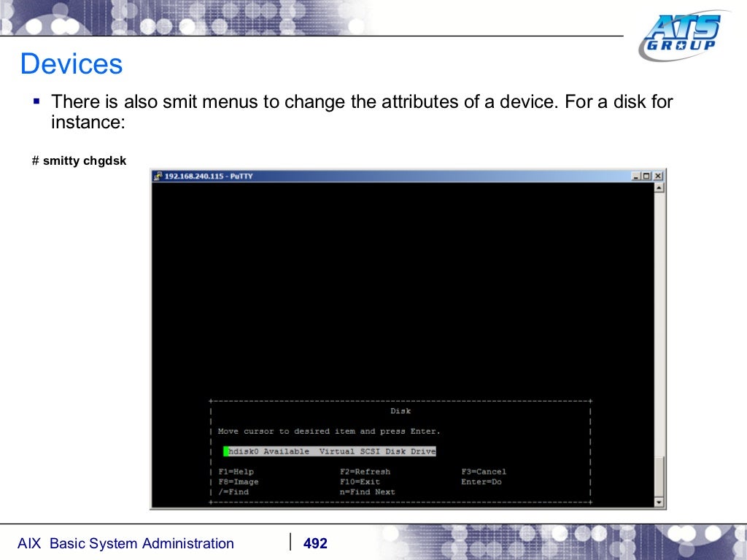747x560 pixels.
Task: Click the terminal scrollbar up arrow
Action: coord(659,187)
